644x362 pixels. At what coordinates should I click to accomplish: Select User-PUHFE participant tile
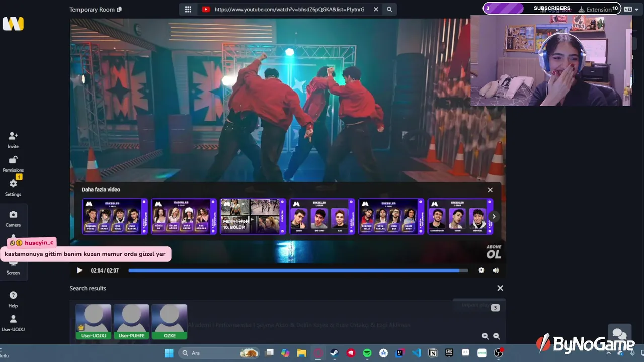[x=131, y=321]
